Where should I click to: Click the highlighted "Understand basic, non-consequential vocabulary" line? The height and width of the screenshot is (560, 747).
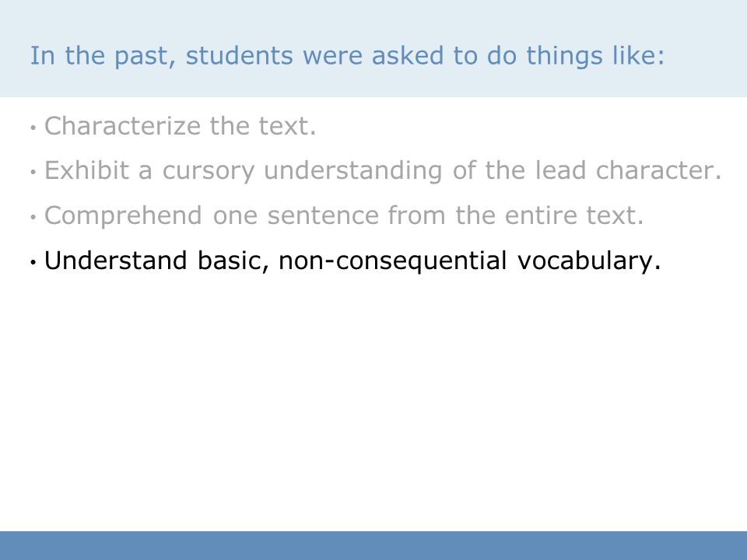click(x=352, y=261)
